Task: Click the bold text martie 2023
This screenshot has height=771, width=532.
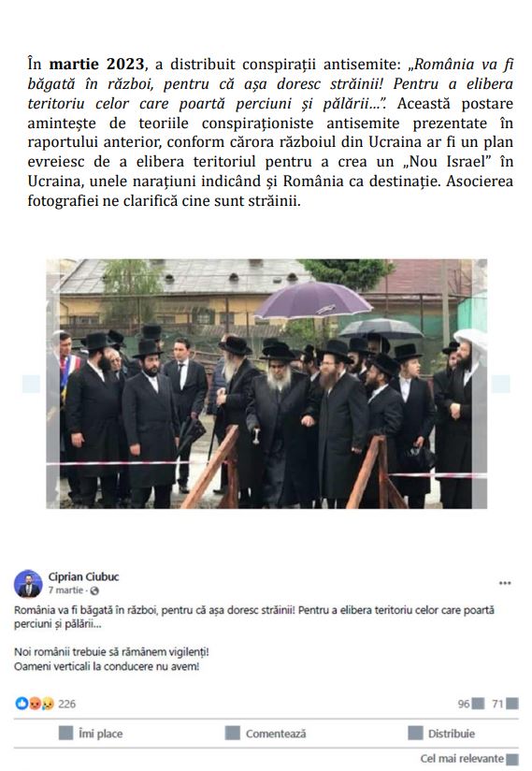Action: [x=97, y=65]
